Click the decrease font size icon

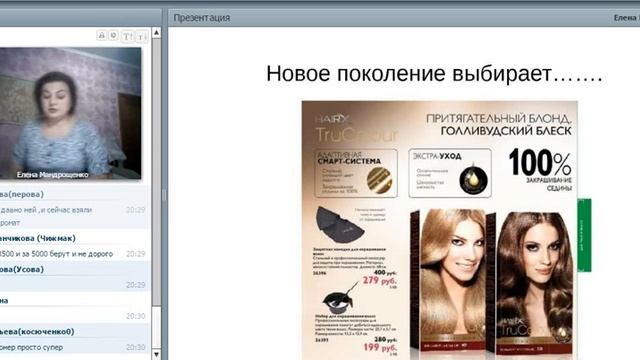click(x=141, y=36)
